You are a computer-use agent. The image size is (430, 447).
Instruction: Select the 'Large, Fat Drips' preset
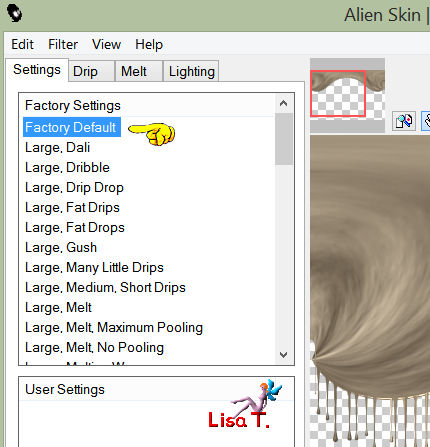[x=72, y=207]
